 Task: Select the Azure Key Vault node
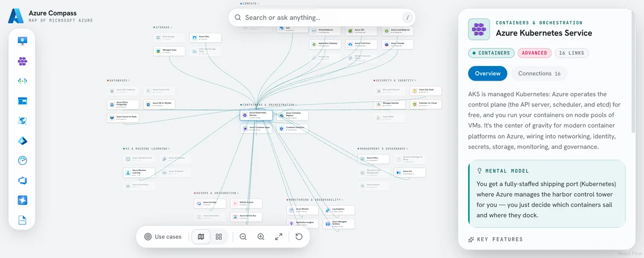[x=426, y=91]
